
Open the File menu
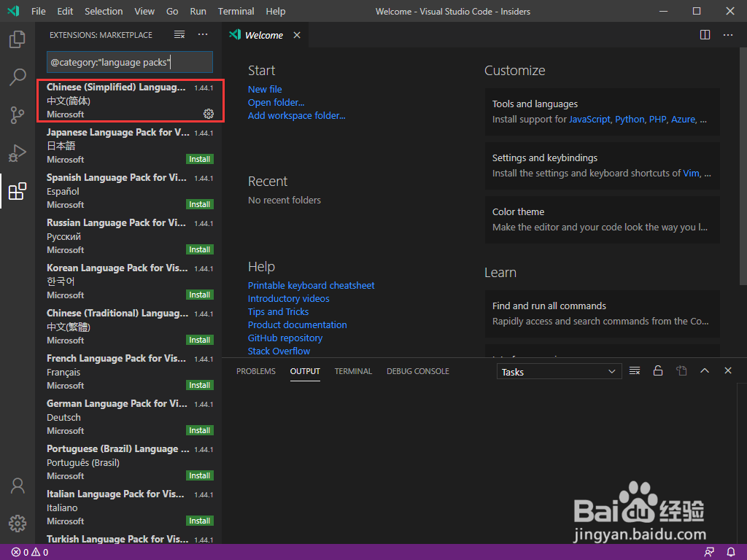pos(39,12)
